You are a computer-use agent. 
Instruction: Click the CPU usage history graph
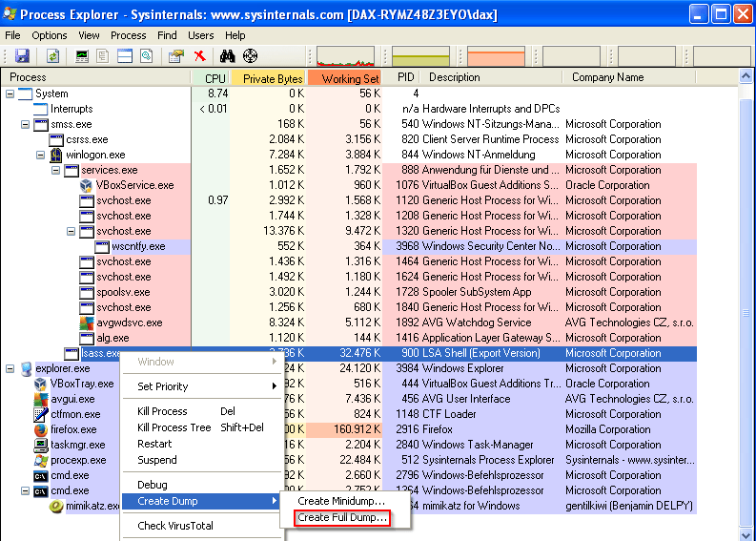[346, 56]
